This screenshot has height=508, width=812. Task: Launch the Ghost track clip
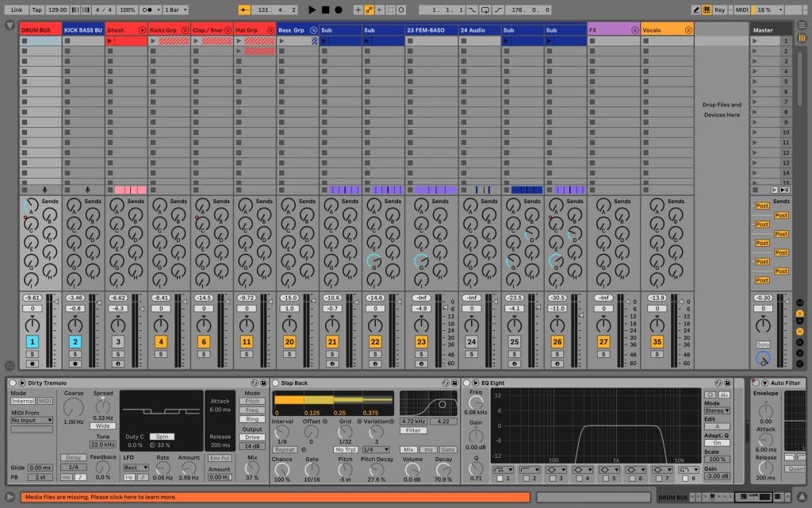click(110, 40)
